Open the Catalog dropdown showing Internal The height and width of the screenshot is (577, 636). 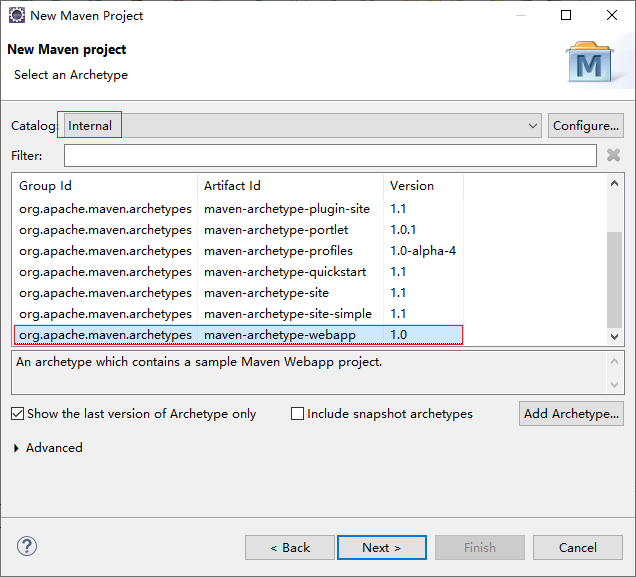click(303, 126)
